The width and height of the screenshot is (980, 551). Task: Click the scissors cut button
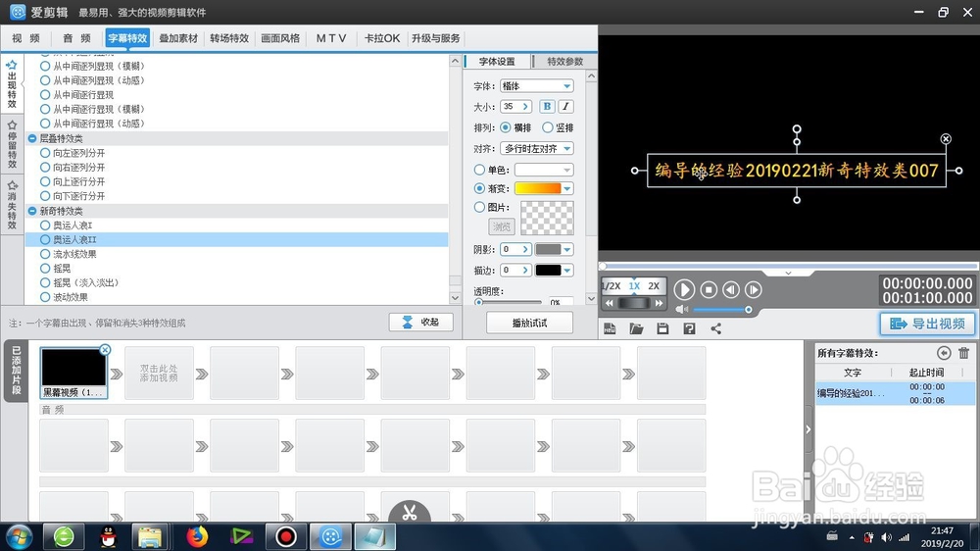click(x=410, y=512)
